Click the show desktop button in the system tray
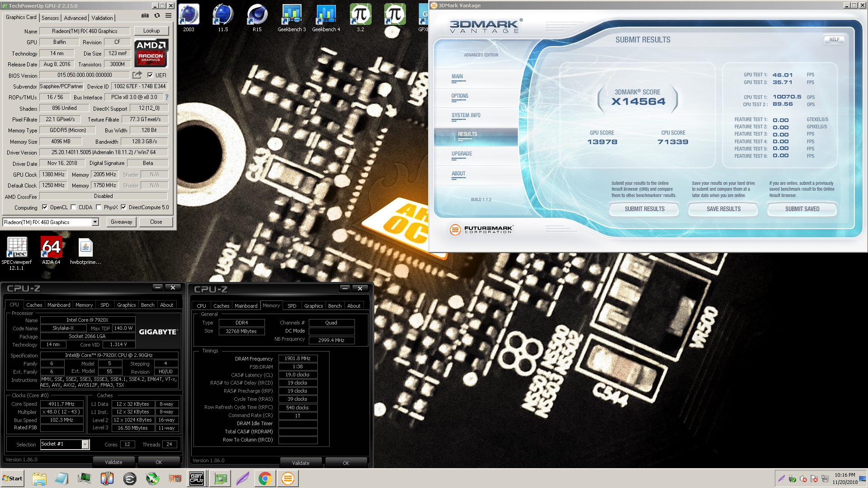This screenshot has width=868, height=488. (863, 479)
